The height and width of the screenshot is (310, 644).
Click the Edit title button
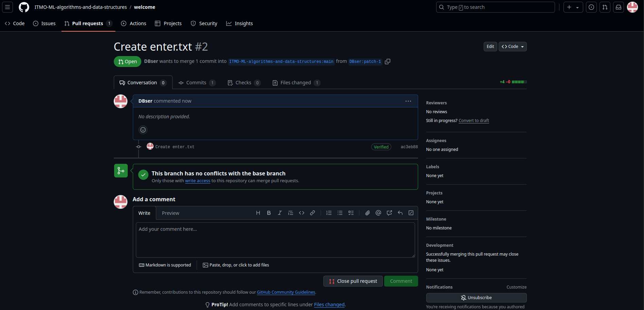[x=490, y=47]
